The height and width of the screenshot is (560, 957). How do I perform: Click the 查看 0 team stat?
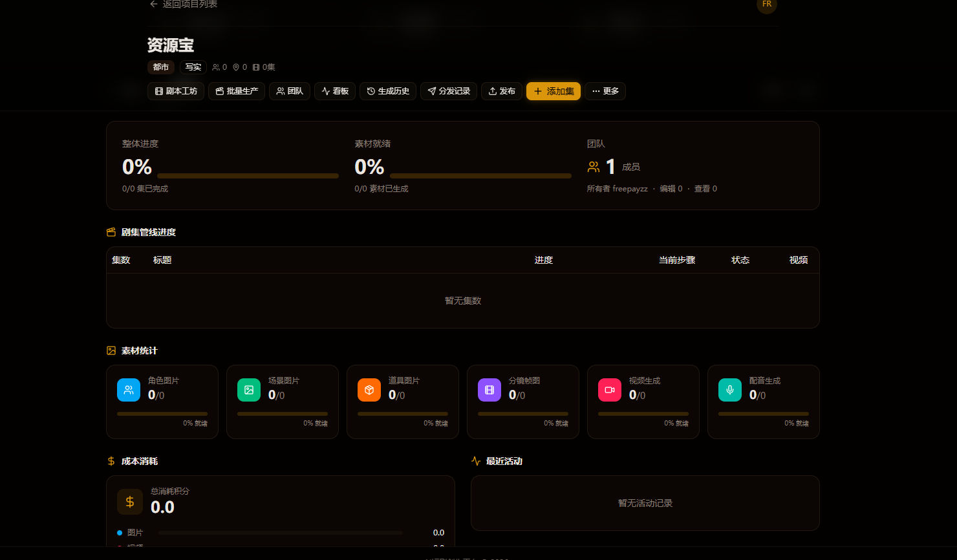705,189
